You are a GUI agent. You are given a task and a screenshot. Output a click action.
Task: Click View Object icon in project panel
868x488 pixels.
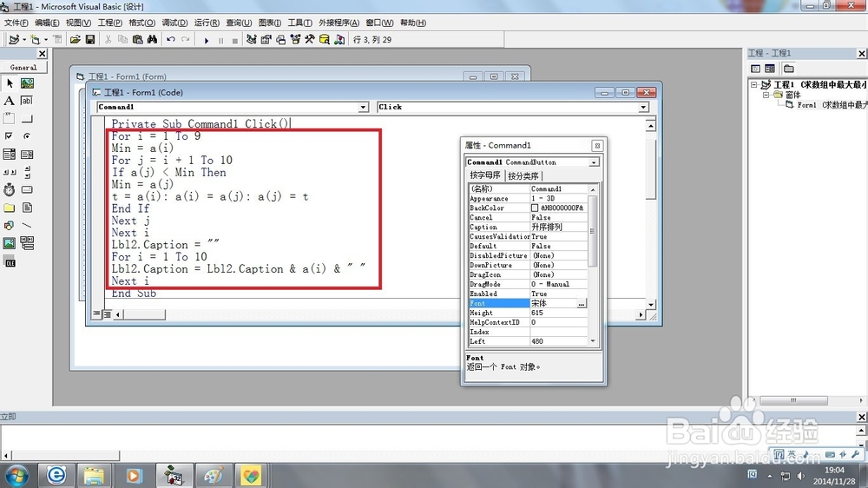click(770, 69)
